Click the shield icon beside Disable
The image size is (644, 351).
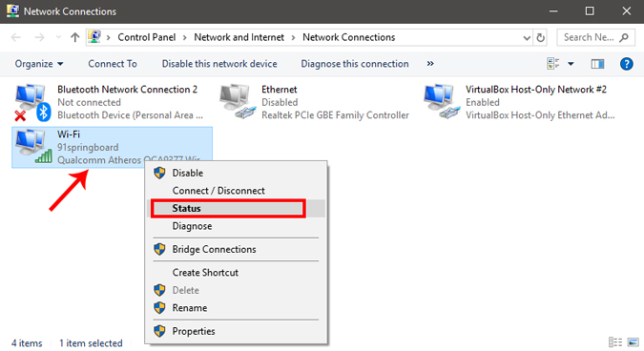(159, 173)
